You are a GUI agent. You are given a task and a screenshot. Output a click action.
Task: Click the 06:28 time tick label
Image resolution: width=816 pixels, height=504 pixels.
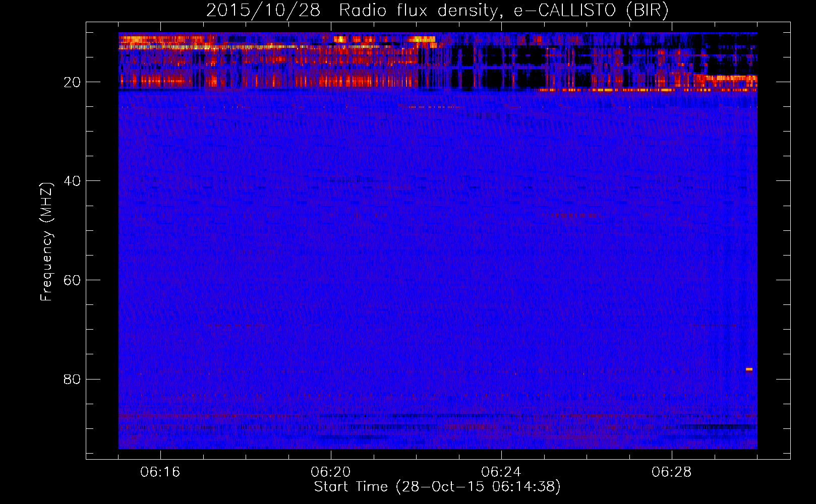(671, 472)
